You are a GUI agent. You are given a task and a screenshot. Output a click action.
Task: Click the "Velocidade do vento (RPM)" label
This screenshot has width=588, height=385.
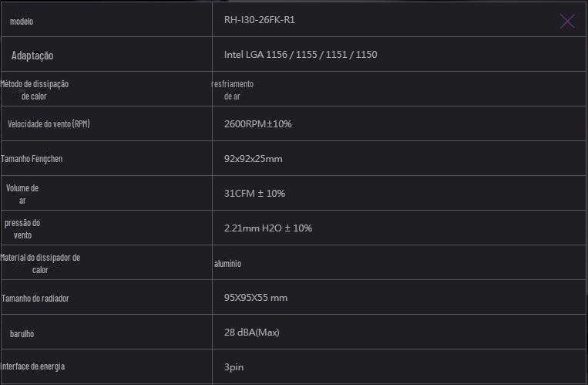[49, 124]
